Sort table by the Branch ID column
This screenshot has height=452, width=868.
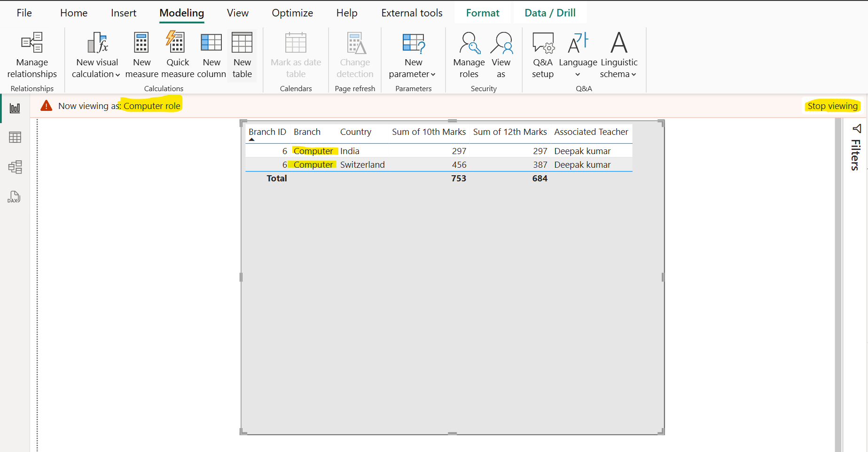[266, 132]
